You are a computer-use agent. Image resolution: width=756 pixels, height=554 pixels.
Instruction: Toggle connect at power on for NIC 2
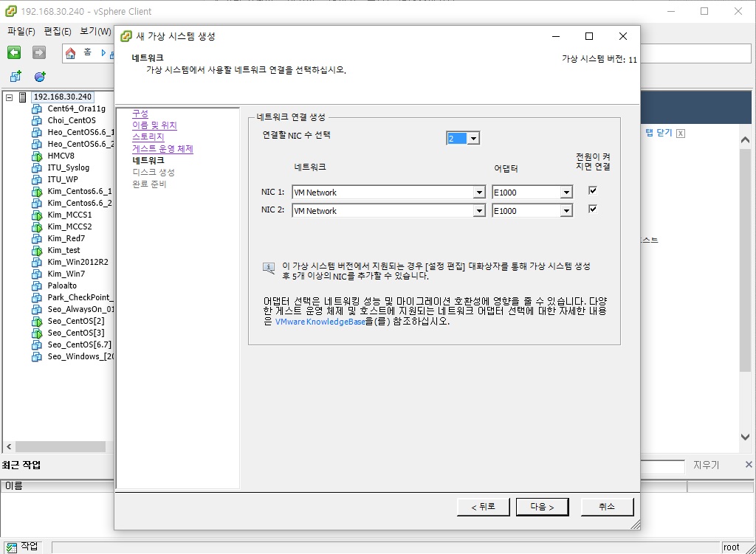click(592, 210)
